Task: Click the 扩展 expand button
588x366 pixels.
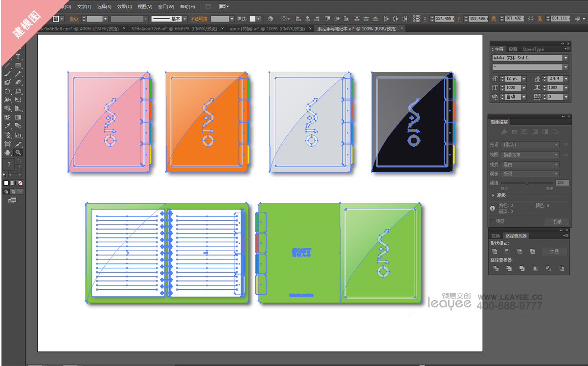Action: coord(554,252)
